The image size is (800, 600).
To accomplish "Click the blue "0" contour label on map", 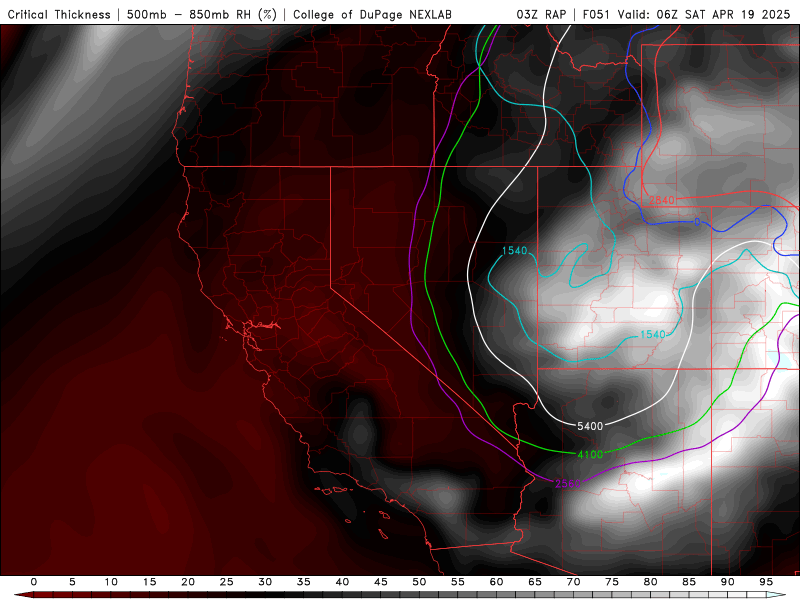I will tap(697, 222).
